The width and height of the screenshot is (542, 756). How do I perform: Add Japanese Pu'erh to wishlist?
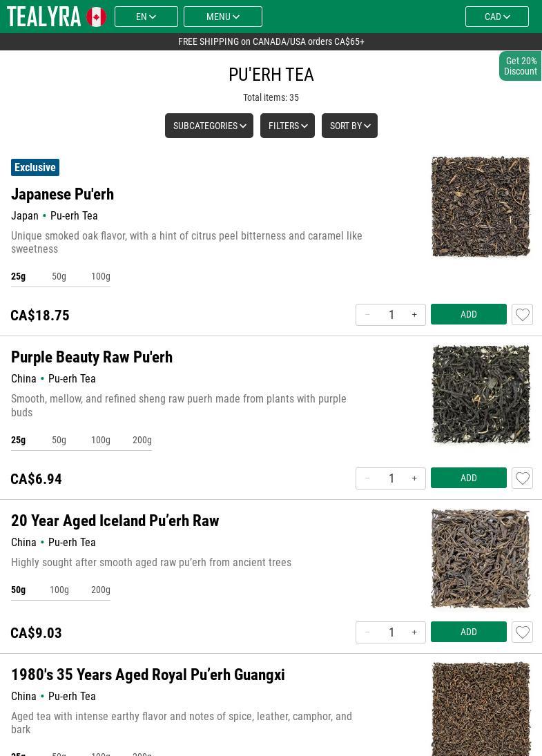coord(522,315)
